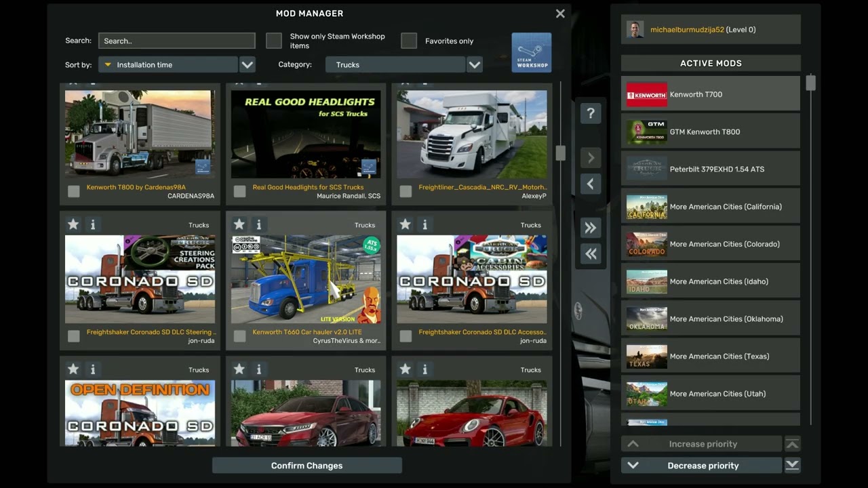Open the Steam Workshop button
The height and width of the screenshot is (488, 868).
tap(531, 52)
